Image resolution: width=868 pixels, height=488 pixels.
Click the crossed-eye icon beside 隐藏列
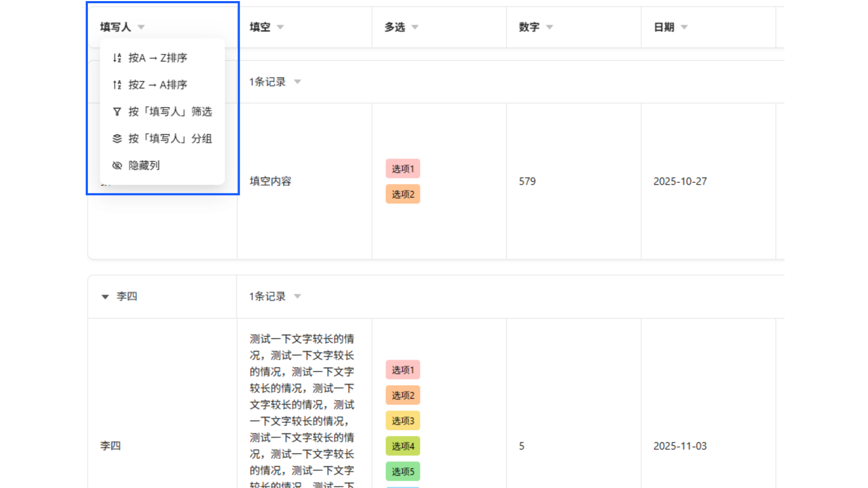pos(117,165)
